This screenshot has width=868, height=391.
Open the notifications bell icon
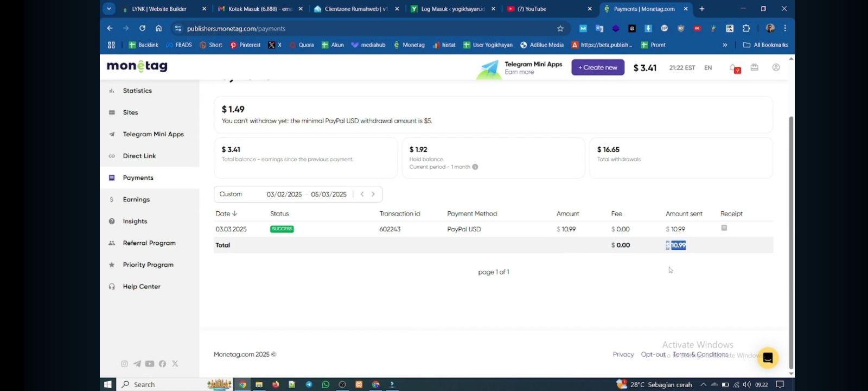733,68
